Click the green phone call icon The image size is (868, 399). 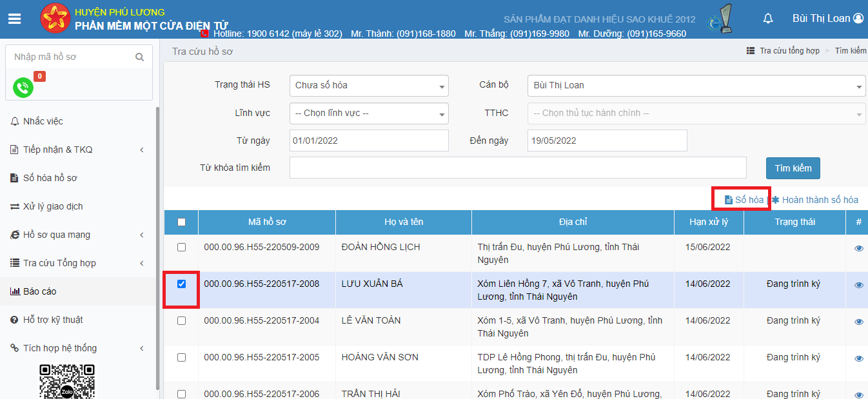(23, 87)
